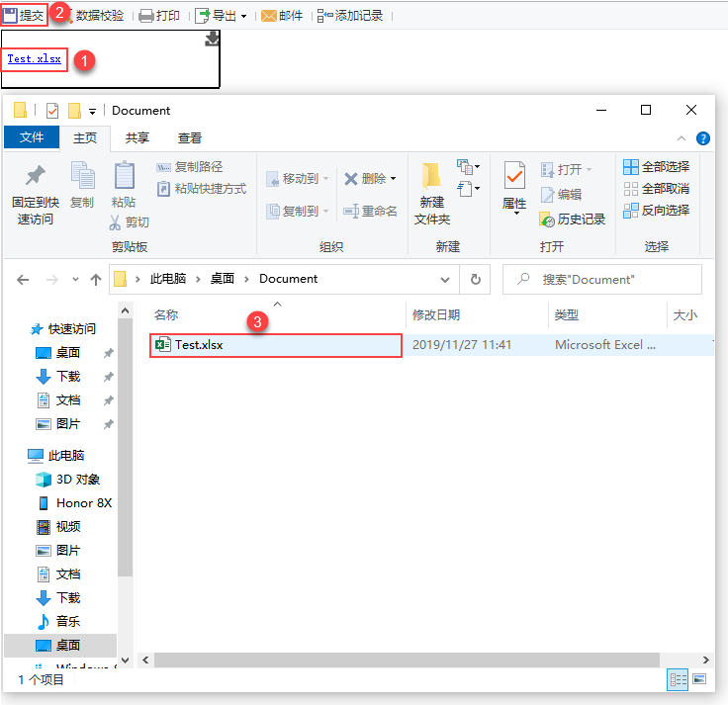Click the 搜索"Document" search box
Image resolution: width=728 pixels, height=705 pixels.
(602, 280)
